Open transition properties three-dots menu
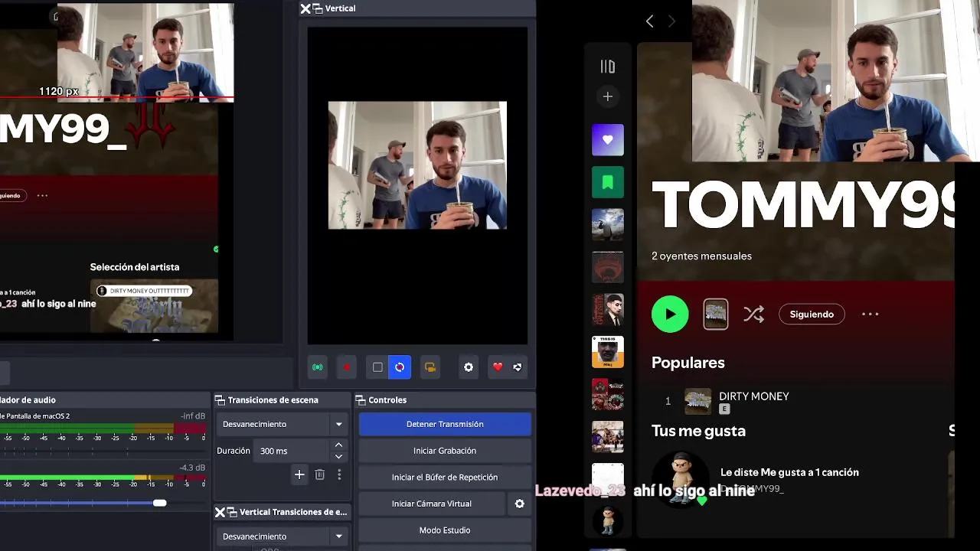Viewport: 980px width, 551px height. click(x=339, y=475)
